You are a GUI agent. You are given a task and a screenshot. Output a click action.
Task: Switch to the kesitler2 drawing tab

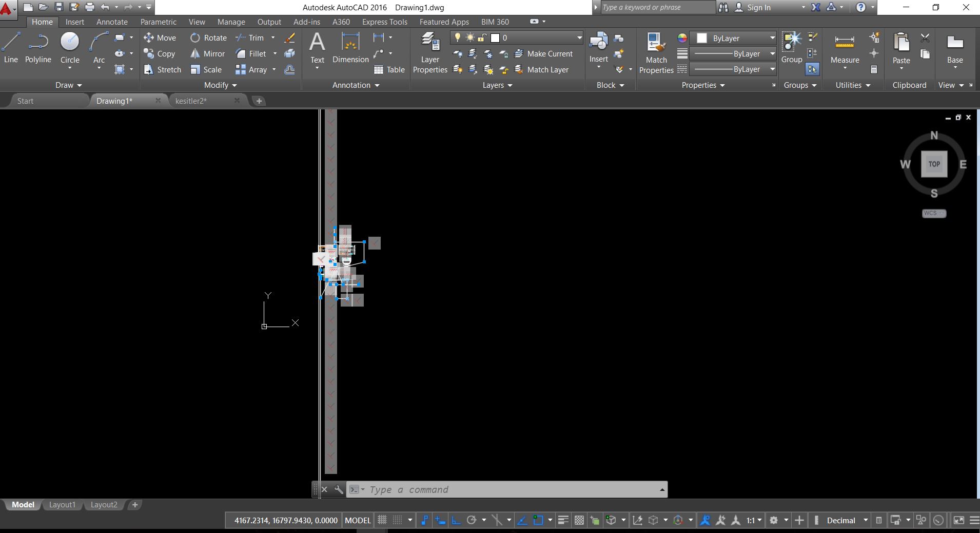point(191,101)
